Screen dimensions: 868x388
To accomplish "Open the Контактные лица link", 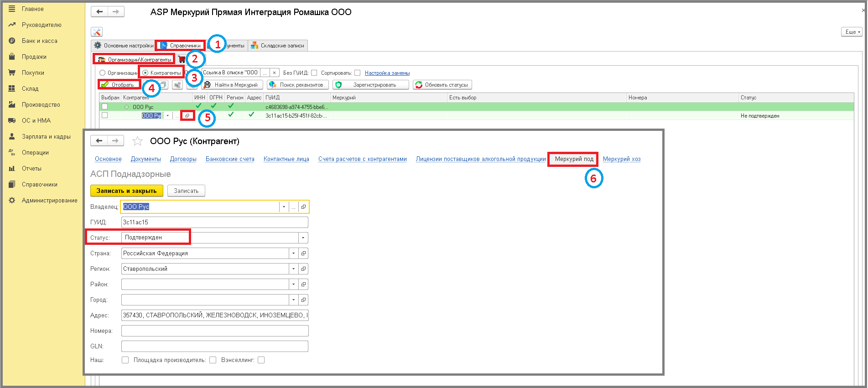I will click(x=286, y=159).
